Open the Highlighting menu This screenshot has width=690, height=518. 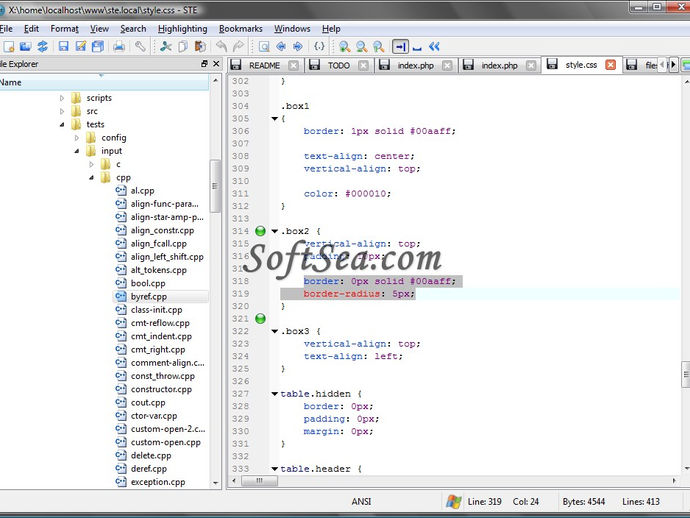pos(183,29)
